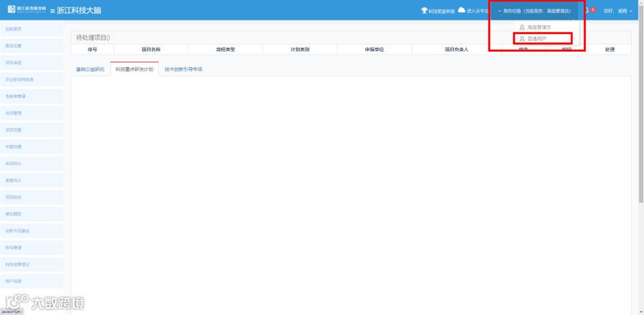This screenshot has height=315, width=644.
Task: Click the hamburger menu icon beside 浙江科技大脑
Action: pos(52,11)
